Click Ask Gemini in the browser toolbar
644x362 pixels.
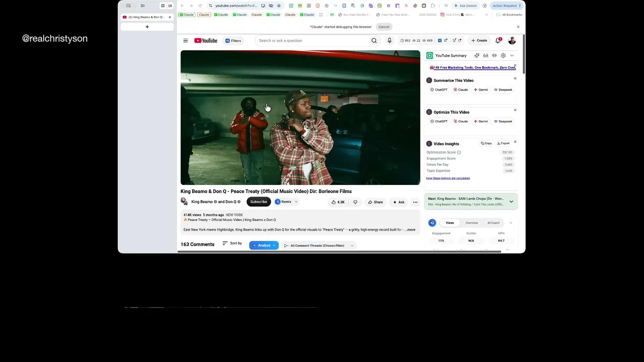[465, 6]
